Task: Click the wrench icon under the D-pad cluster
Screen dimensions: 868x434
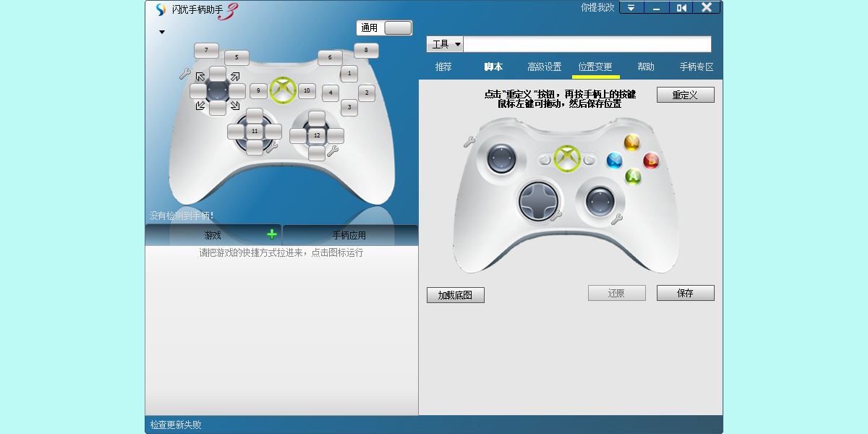Action: [x=273, y=147]
